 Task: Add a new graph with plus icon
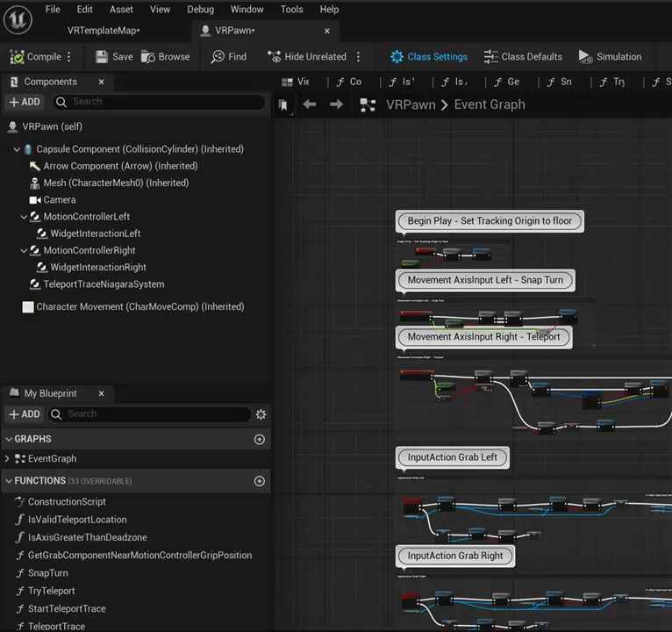click(x=260, y=439)
